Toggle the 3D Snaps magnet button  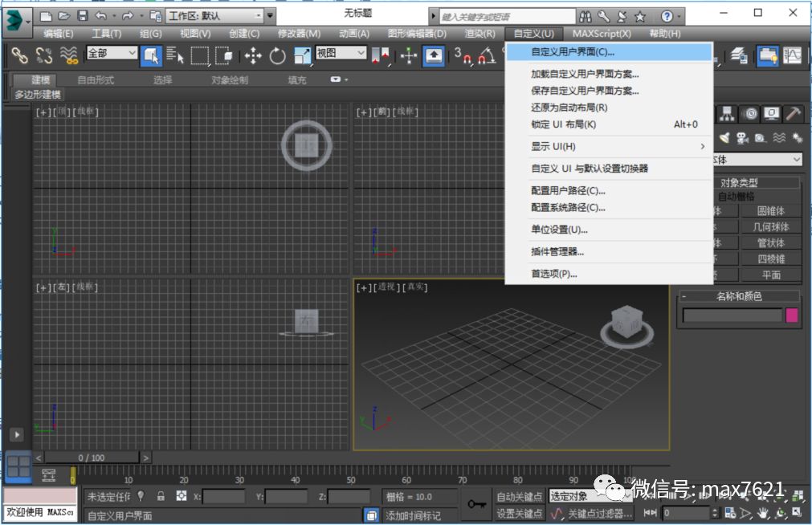[463, 55]
